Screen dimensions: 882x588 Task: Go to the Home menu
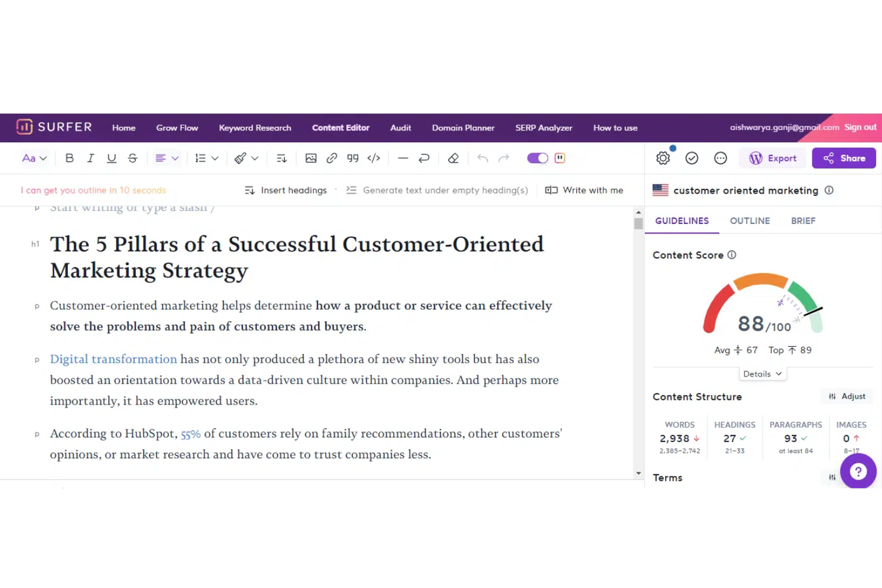point(124,127)
